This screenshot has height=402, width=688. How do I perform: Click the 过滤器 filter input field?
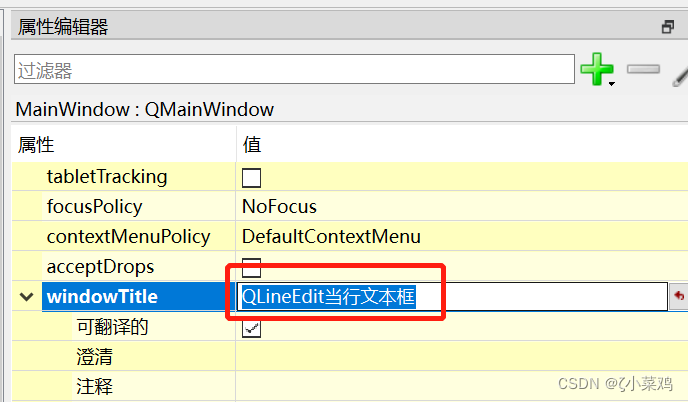[x=294, y=69]
